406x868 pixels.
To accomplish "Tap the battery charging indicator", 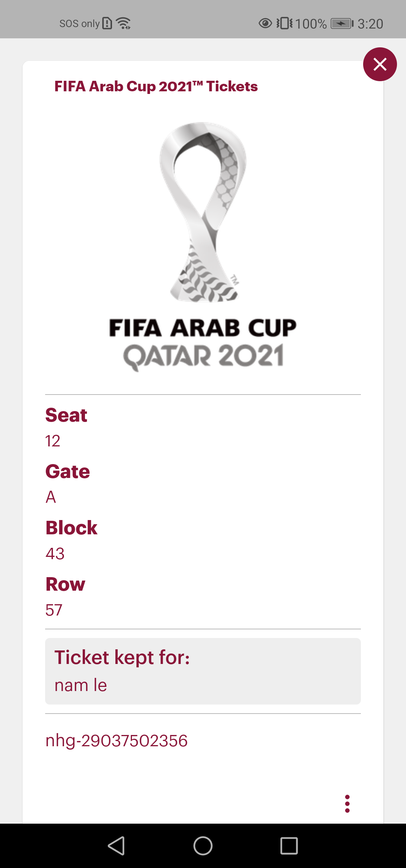I will click(x=342, y=24).
